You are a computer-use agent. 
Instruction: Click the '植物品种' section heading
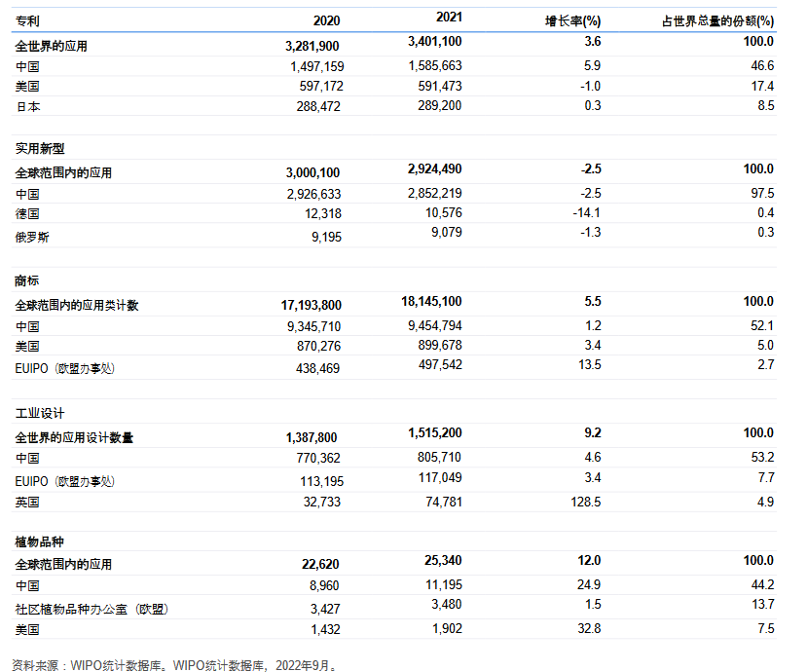(x=39, y=542)
